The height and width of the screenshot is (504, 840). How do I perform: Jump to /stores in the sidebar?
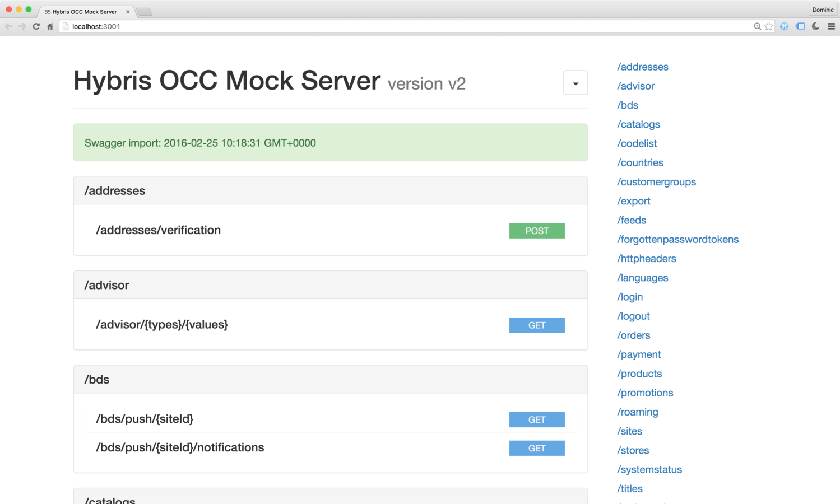click(x=633, y=450)
